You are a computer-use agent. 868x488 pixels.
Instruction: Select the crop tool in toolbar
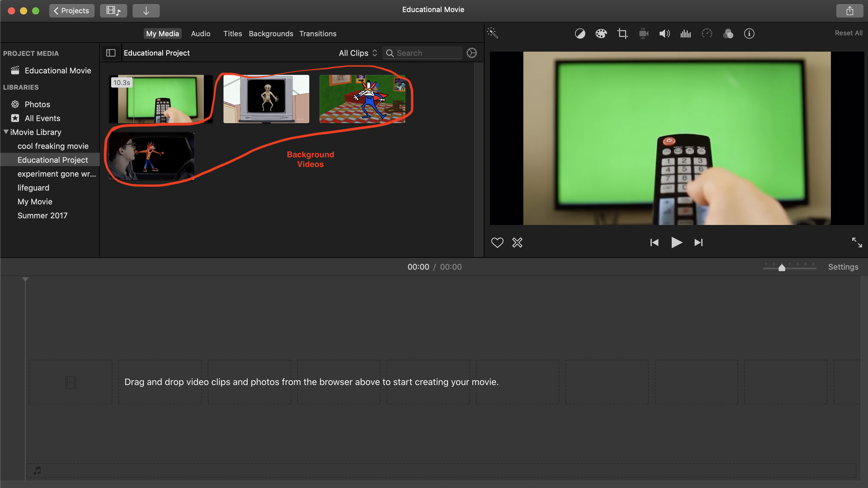[x=622, y=33]
